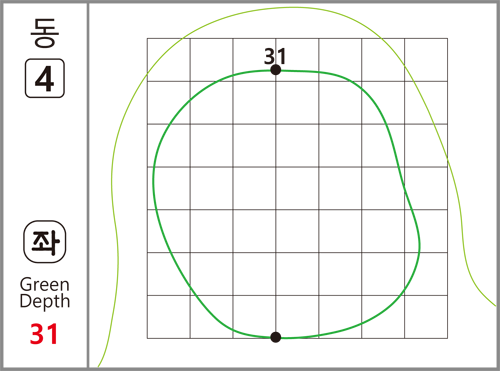The height and width of the screenshot is (371, 500).
Task: Click the digit 3 of the red 31
Action: pos(37,334)
